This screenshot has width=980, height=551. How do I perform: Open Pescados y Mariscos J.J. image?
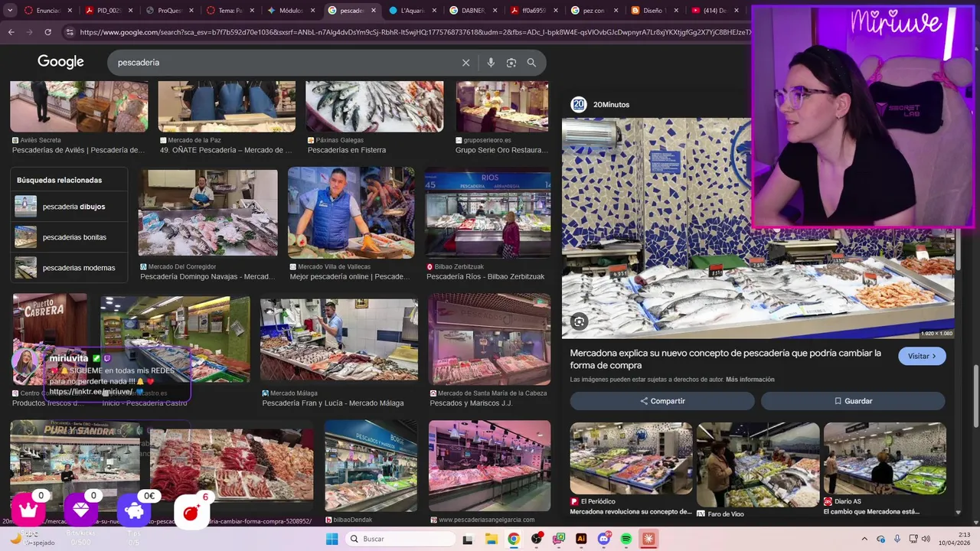pos(489,340)
